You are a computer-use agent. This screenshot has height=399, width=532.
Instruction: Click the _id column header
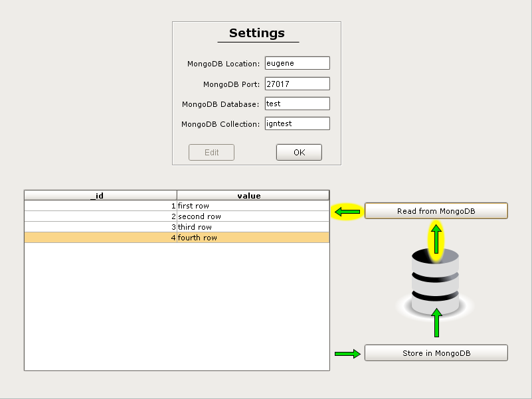coord(100,195)
